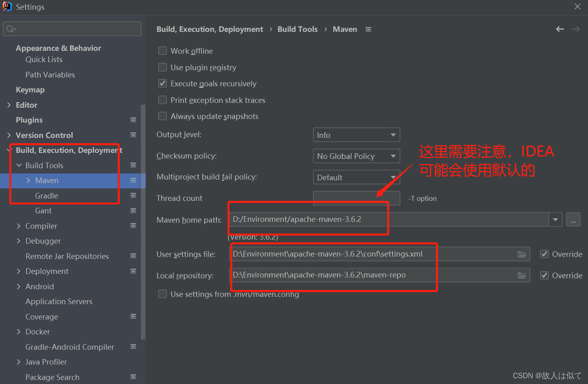Collapse the Build Tools node
Viewport: 588px width, 384px height.
pos(19,165)
